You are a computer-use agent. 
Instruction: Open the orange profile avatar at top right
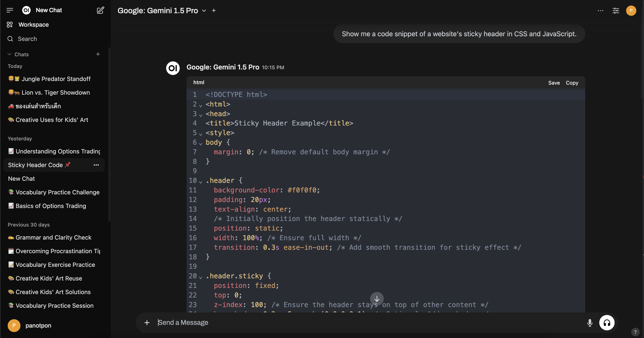[x=631, y=10]
